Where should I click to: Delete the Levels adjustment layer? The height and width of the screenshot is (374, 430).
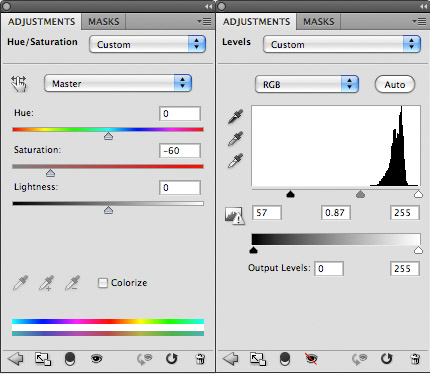click(415, 359)
